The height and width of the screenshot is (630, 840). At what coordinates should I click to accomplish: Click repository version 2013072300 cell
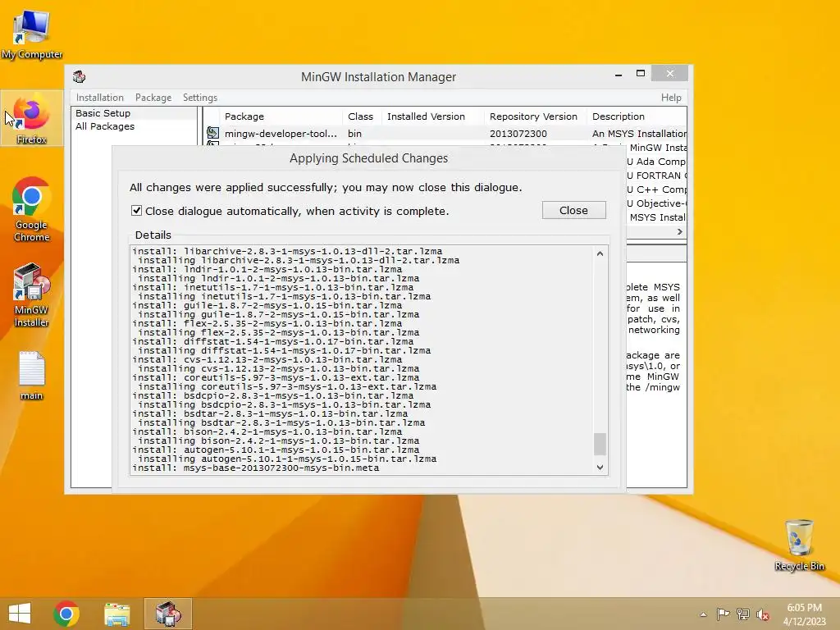click(518, 134)
